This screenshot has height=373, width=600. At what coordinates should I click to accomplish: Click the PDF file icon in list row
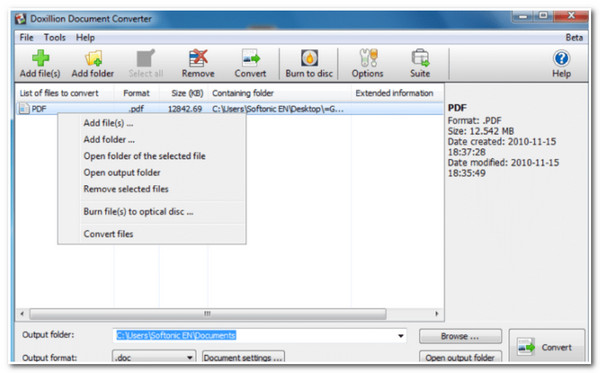point(24,109)
